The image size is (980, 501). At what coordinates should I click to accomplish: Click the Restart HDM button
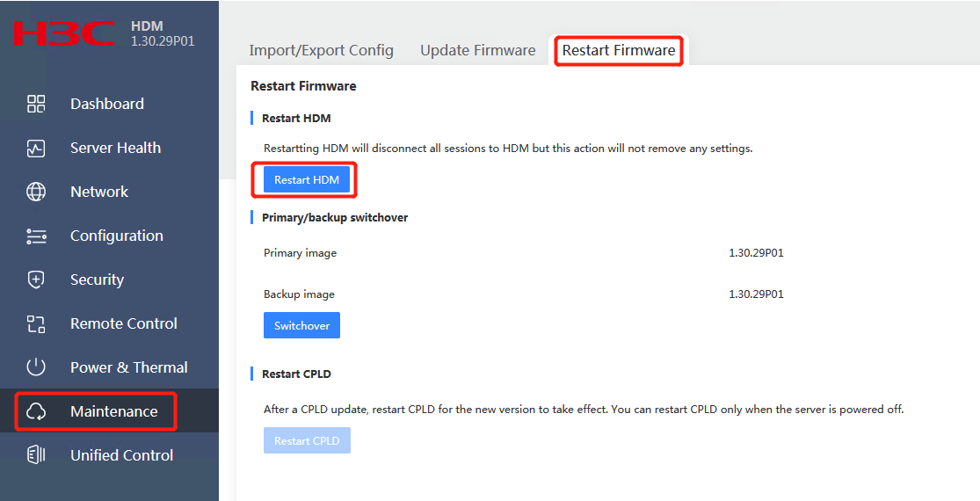click(306, 180)
